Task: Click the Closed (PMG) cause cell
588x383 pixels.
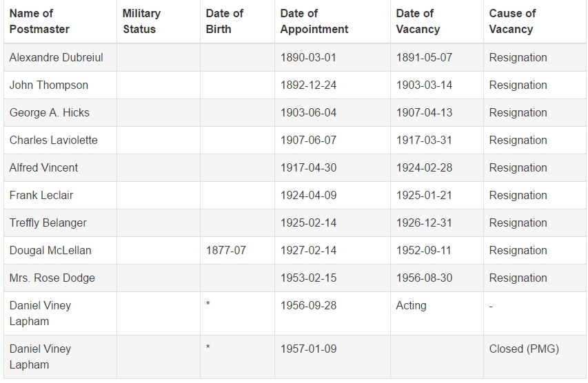Action: (524, 349)
